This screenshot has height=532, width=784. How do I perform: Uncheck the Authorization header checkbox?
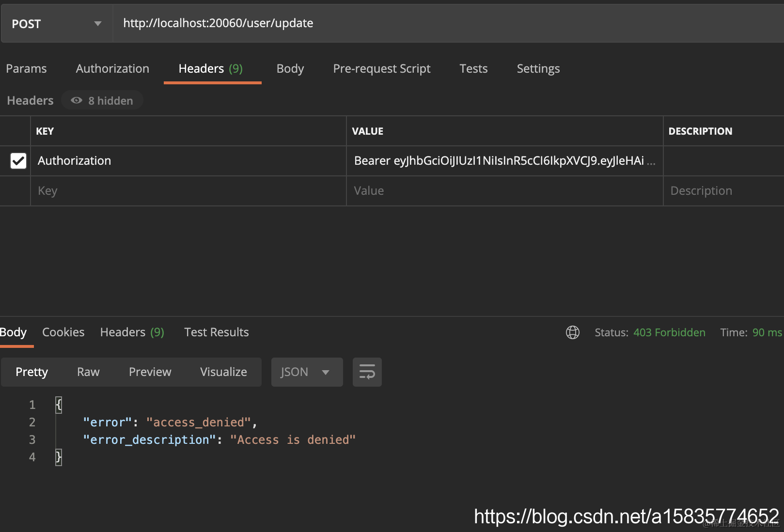[x=18, y=161]
